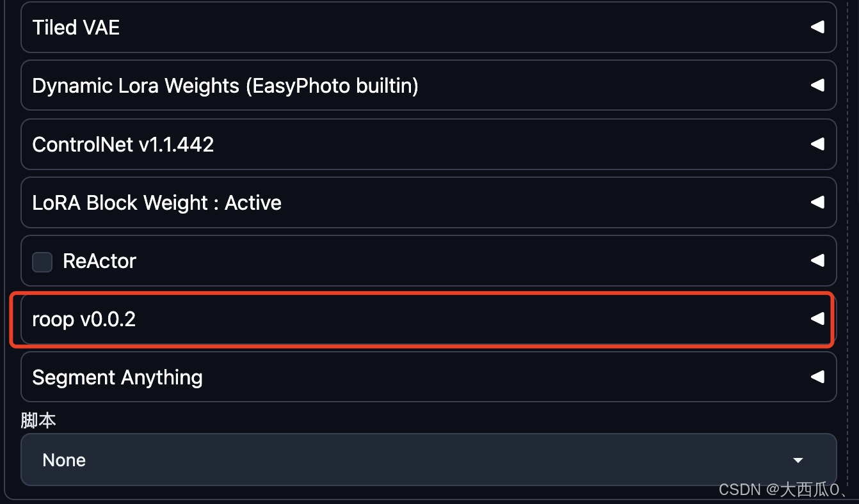Screen dimensions: 859x504
Task: Click the Segment Anything triangle arrow
Action: click(817, 377)
